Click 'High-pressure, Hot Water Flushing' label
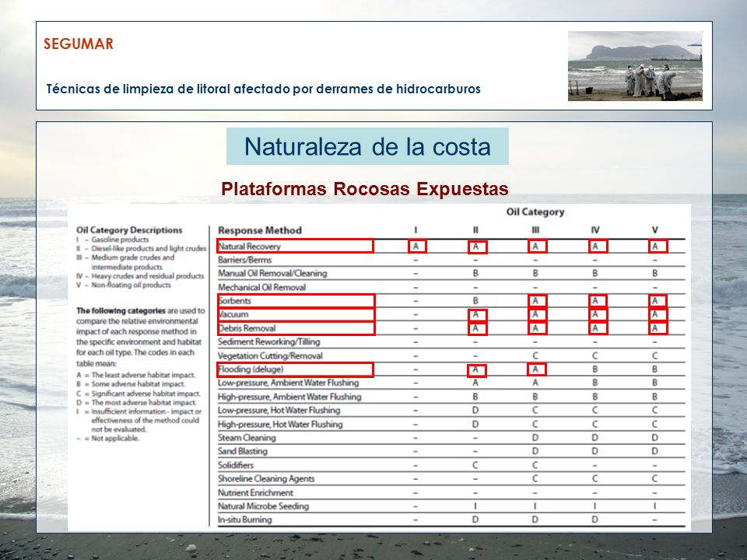 (x=280, y=425)
